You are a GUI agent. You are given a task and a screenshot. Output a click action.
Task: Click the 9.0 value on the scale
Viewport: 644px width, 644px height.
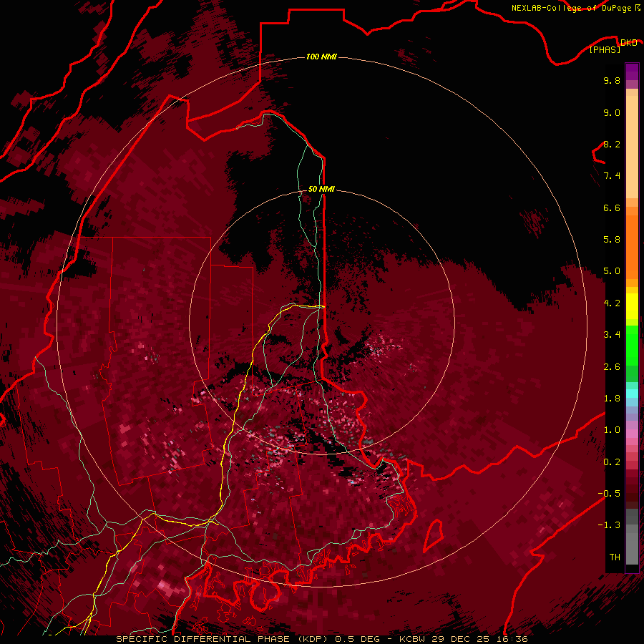[x=612, y=112]
